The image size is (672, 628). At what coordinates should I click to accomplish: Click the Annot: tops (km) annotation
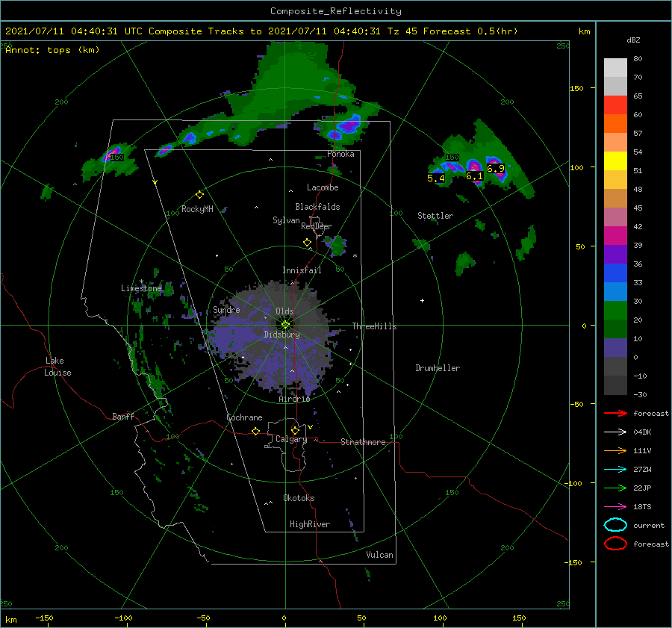[53, 50]
